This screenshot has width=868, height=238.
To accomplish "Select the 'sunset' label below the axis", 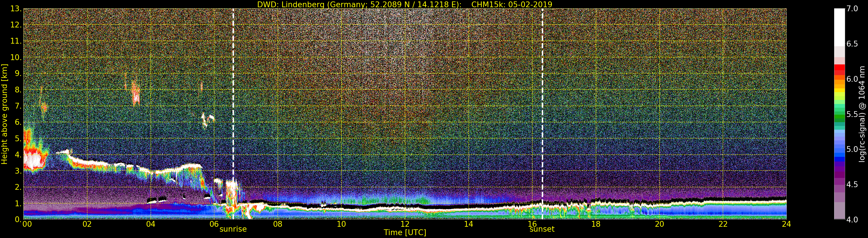I will pyautogui.click(x=542, y=229).
